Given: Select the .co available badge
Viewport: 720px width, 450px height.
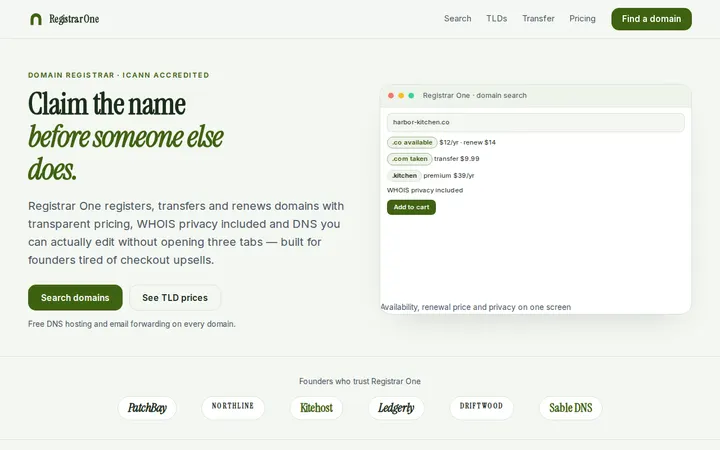Looking at the screenshot, I should [412, 142].
